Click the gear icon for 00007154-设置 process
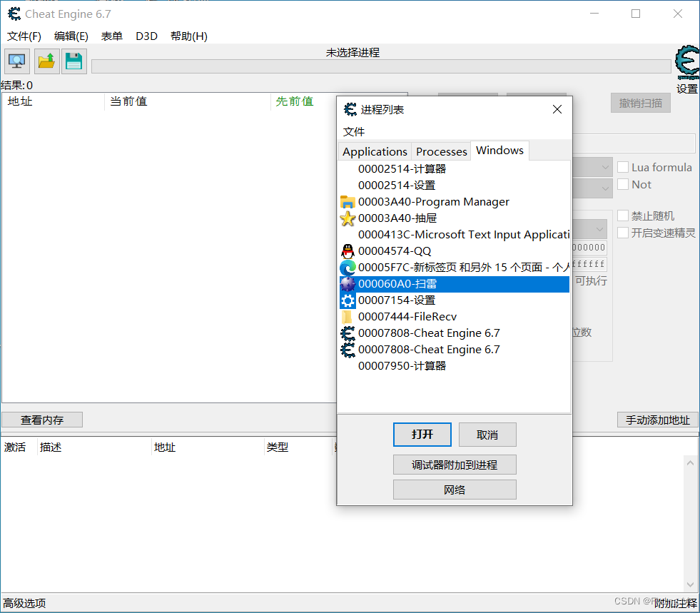The width and height of the screenshot is (700, 613). pyautogui.click(x=348, y=300)
